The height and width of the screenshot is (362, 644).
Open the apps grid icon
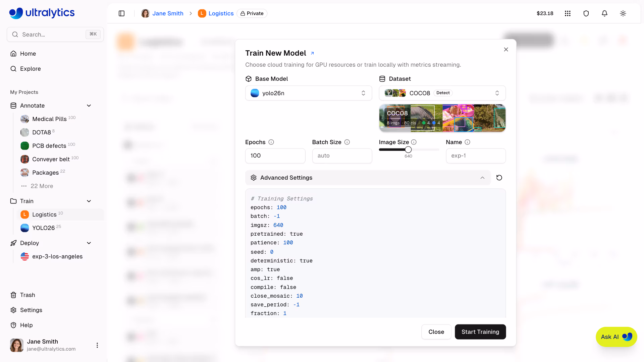pos(568,13)
